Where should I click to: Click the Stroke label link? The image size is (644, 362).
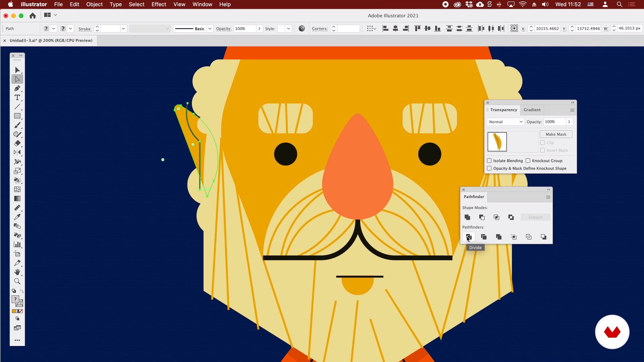[x=85, y=29]
